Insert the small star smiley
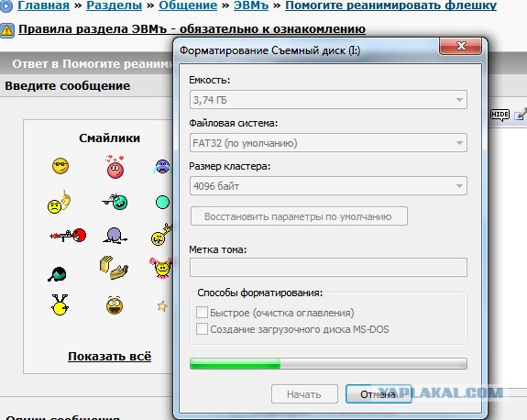 tap(162, 306)
